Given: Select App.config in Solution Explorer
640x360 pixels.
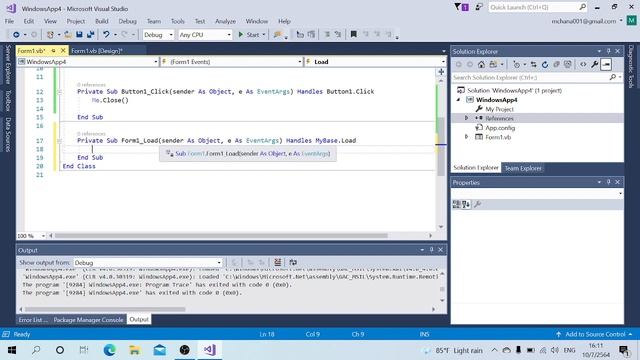Looking at the screenshot, I should (500, 128).
